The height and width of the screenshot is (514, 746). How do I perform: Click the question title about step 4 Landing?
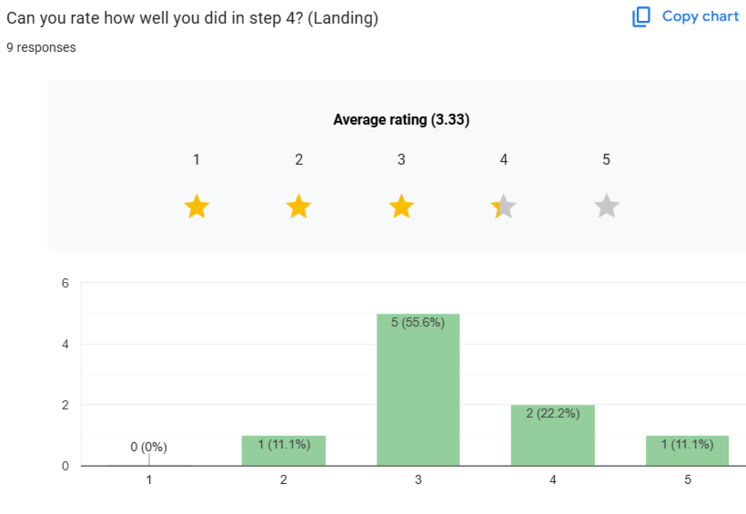(x=192, y=19)
